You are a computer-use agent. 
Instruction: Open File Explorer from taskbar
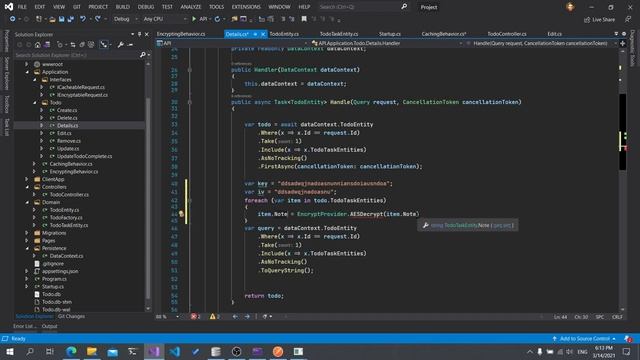coord(92,351)
